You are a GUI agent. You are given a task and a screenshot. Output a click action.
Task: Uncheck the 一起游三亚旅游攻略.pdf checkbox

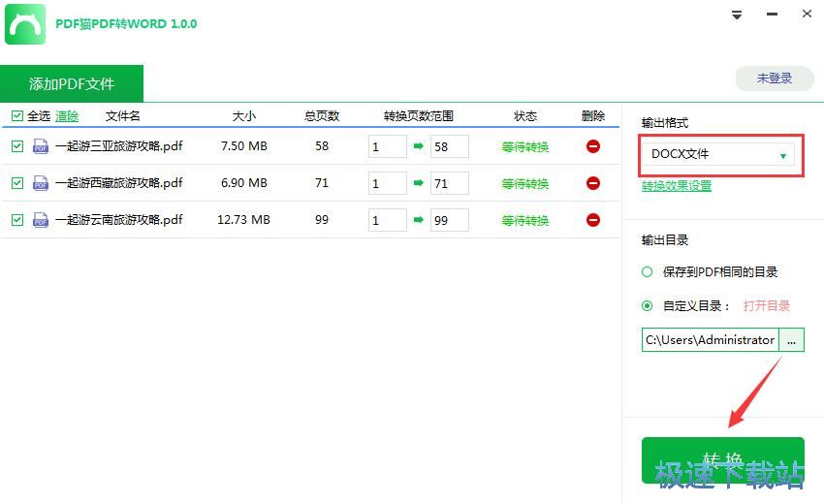coord(17,146)
